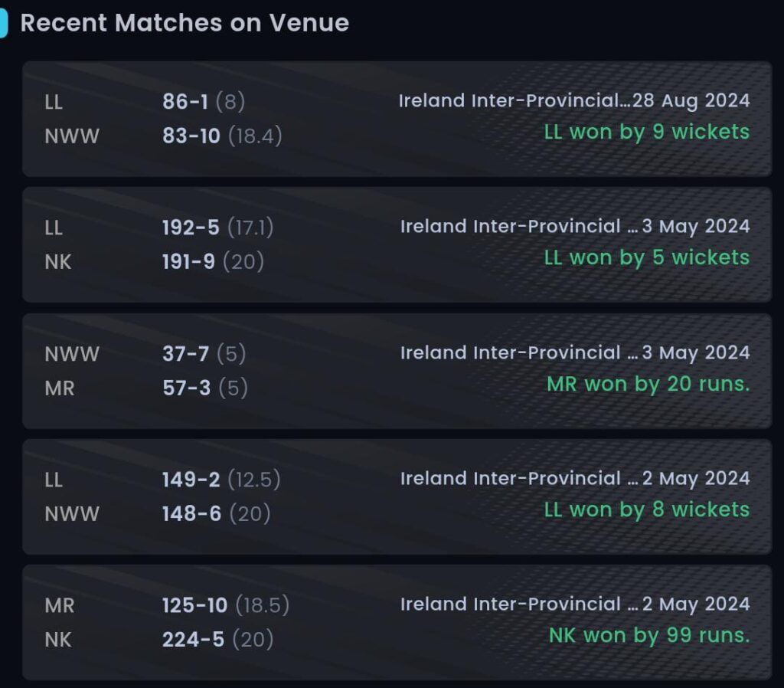Open Ireland Inter-Provincial 28 Aug 2024 title
Image resolution: width=784 pixels, height=688 pixels.
tap(574, 100)
